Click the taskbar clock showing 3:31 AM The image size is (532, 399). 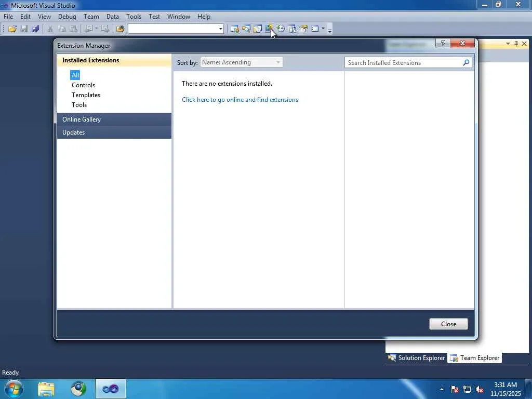(x=506, y=389)
